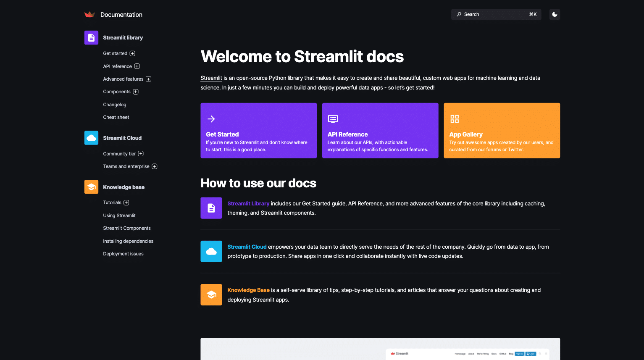644x360 pixels.
Task: Click 'Welcome to Streamlit docs' heading
Action: pyautogui.click(x=302, y=57)
